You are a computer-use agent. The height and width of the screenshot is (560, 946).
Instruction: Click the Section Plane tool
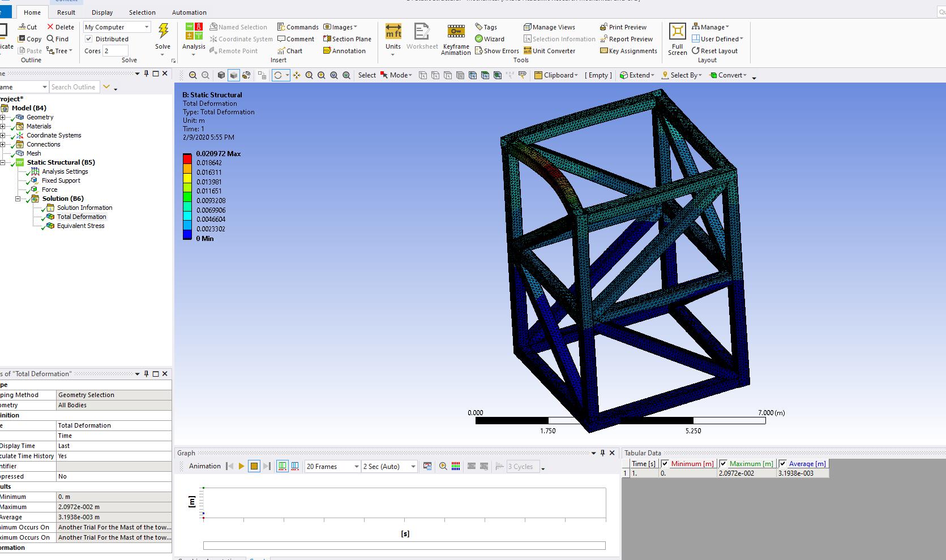pos(347,39)
